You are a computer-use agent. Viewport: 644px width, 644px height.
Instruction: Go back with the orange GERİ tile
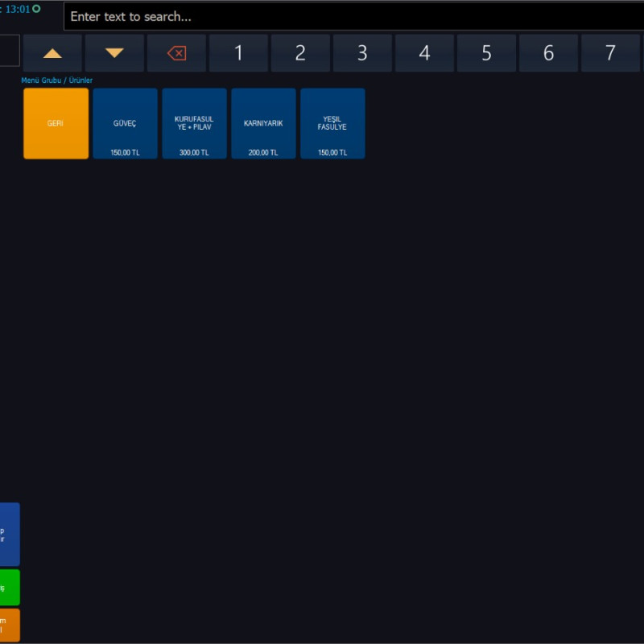[x=56, y=124]
